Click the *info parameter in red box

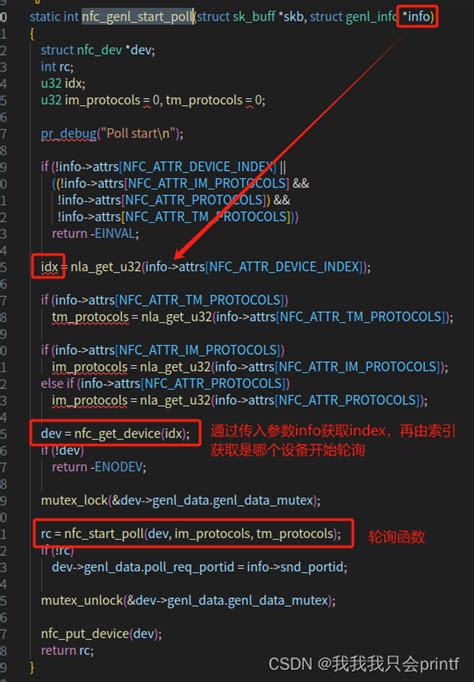[x=417, y=17]
